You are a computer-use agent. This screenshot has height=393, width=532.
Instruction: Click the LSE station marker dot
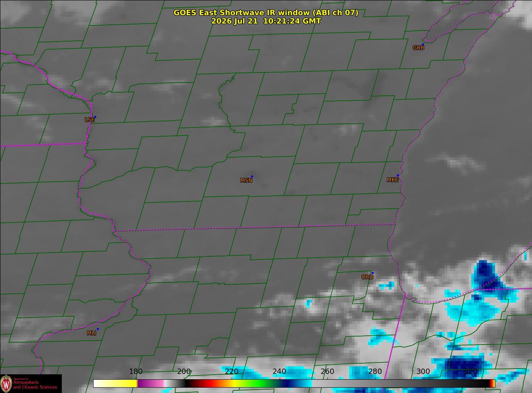(x=95, y=117)
